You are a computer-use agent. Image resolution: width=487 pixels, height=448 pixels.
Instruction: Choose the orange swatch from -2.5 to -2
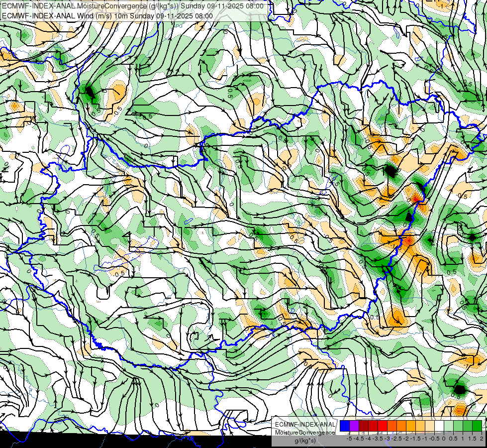(x=401, y=426)
